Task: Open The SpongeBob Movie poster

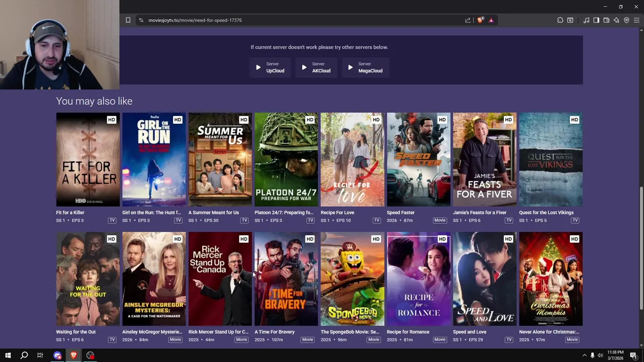Action: [x=353, y=279]
